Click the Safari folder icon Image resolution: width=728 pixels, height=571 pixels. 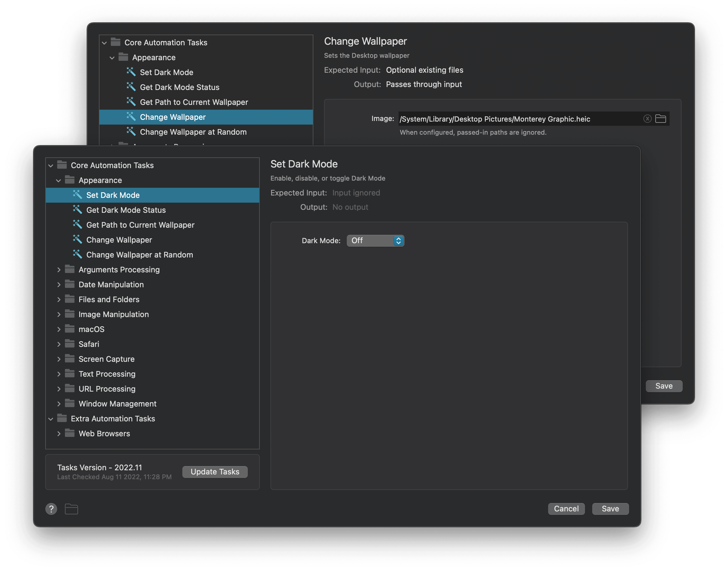click(69, 344)
